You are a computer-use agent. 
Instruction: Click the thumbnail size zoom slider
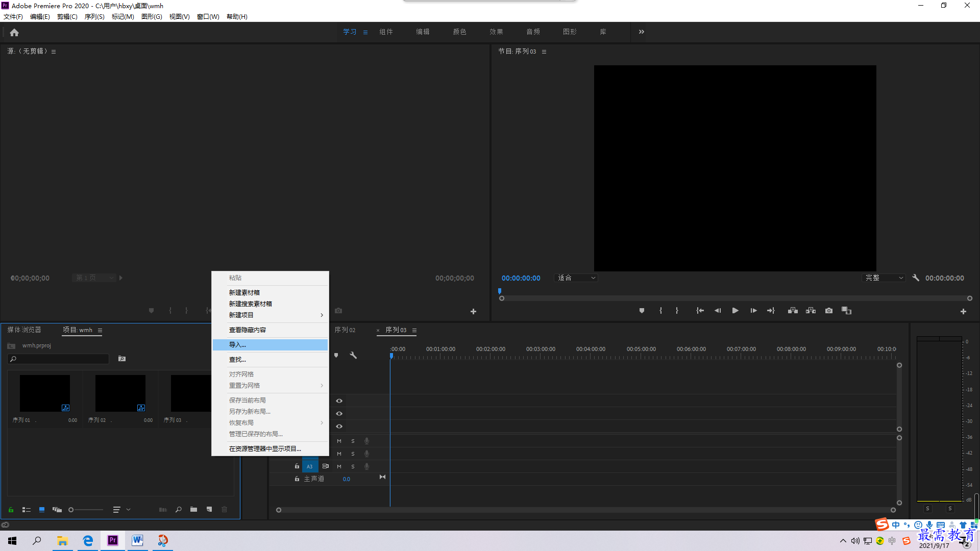86,510
